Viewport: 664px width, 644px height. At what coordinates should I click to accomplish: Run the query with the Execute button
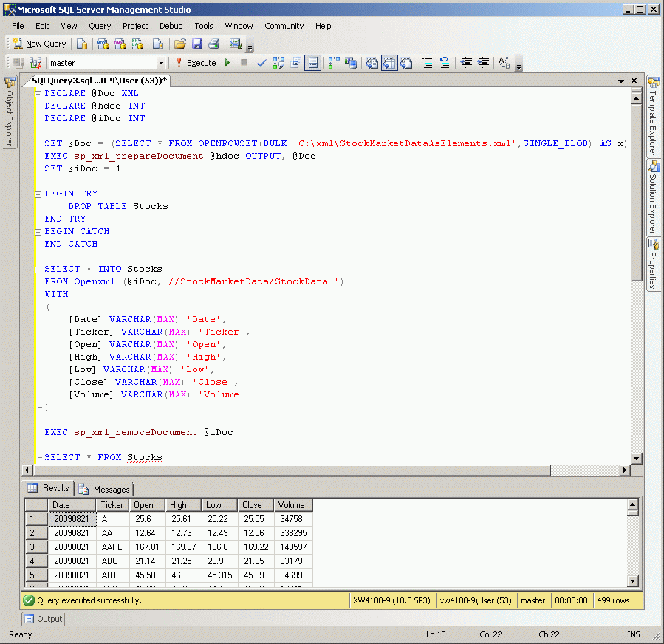pos(195,64)
